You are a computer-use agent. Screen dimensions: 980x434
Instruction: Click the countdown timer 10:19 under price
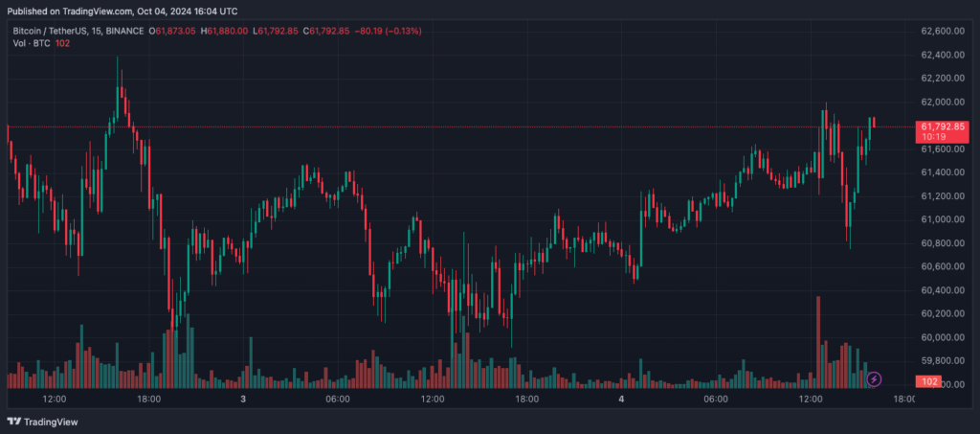pyautogui.click(x=932, y=137)
